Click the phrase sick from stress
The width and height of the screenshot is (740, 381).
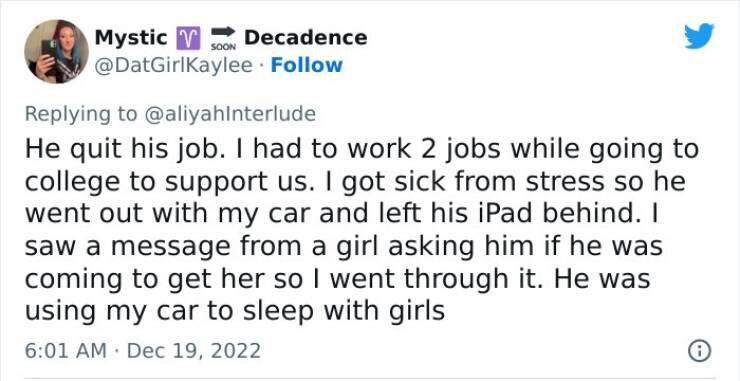click(x=499, y=181)
